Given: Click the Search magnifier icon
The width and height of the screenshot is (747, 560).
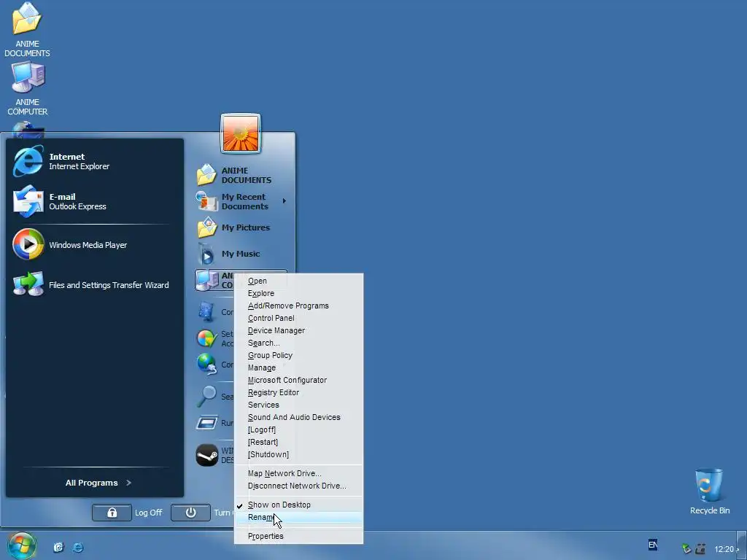Looking at the screenshot, I should point(207,396).
